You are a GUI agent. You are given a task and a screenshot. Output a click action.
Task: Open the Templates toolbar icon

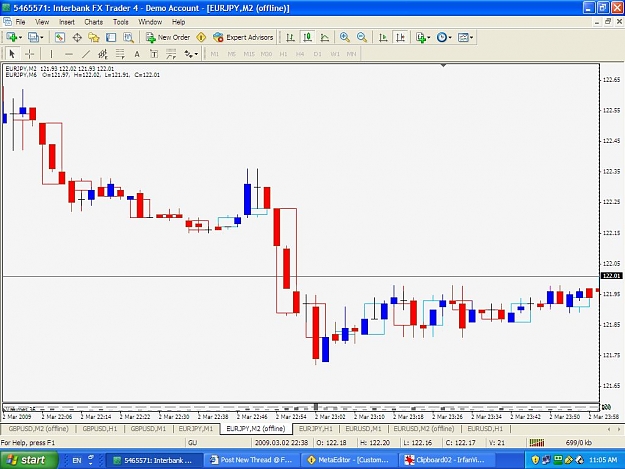463,37
